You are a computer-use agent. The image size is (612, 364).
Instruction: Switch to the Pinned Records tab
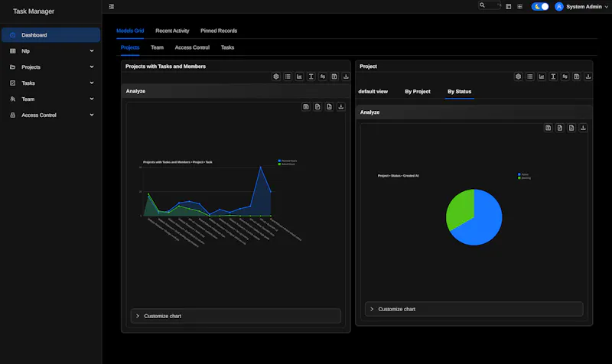[x=219, y=31]
